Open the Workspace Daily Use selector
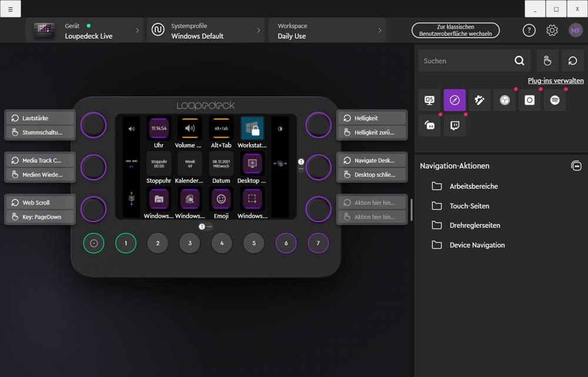The image size is (588, 377). [327, 31]
